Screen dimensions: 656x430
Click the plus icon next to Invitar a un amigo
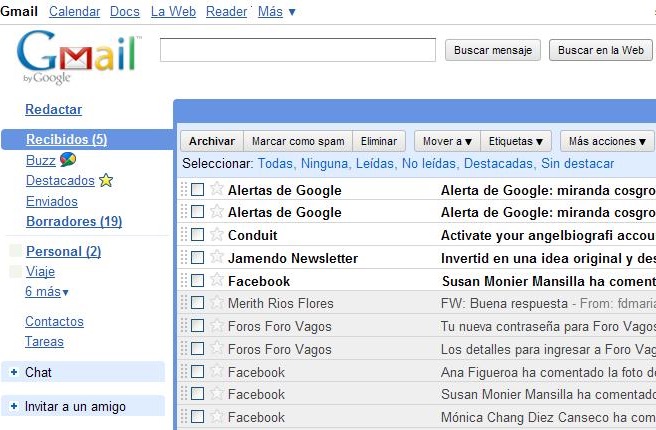point(14,406)
